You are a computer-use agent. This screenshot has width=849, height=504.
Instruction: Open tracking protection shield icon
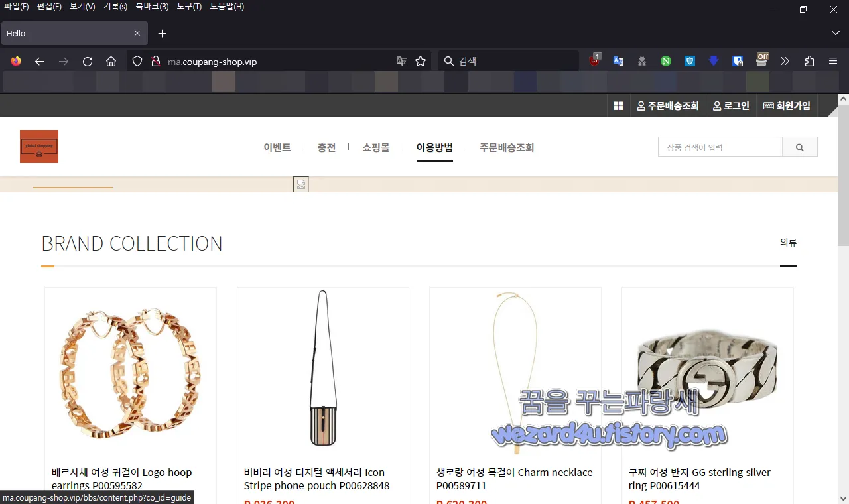click(137, 61)
